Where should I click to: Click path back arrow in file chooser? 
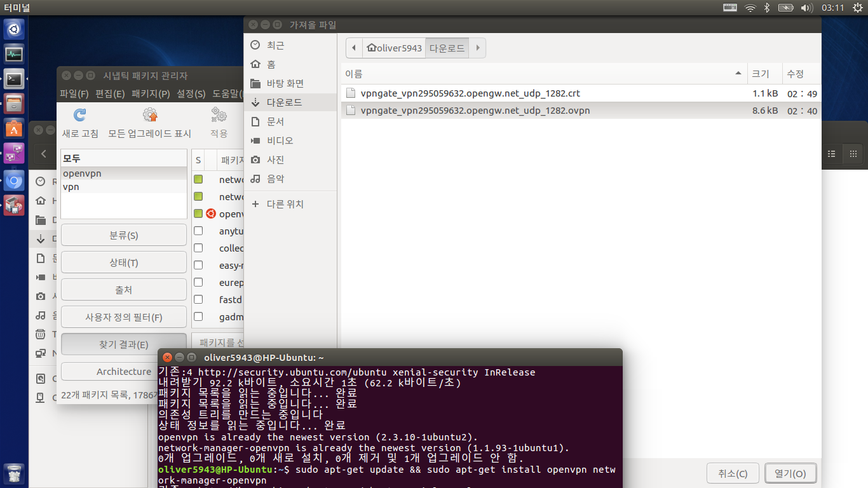click(x=354, y=48)
